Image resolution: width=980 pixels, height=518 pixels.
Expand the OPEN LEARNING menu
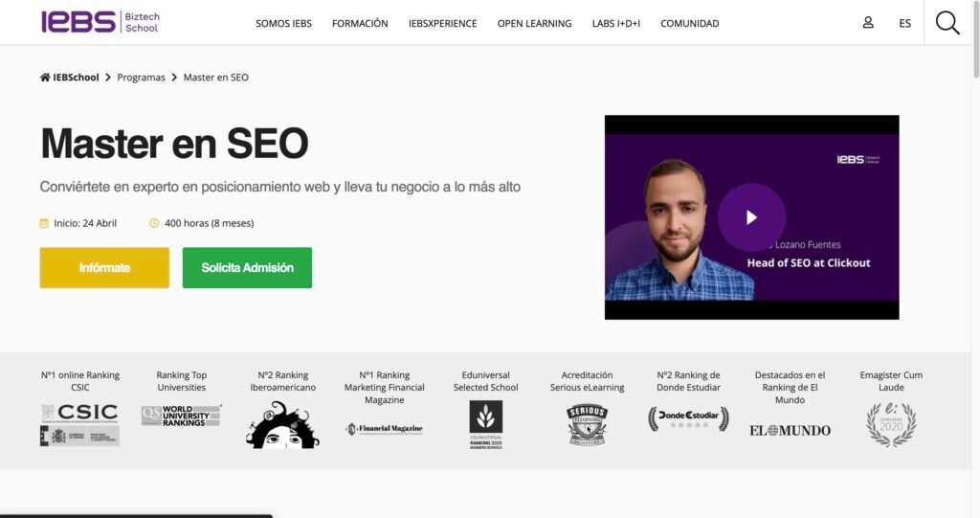pos(534,23)
